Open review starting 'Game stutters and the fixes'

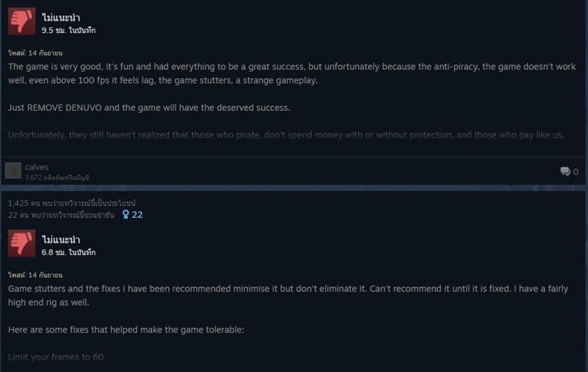[x=288, y=296]
